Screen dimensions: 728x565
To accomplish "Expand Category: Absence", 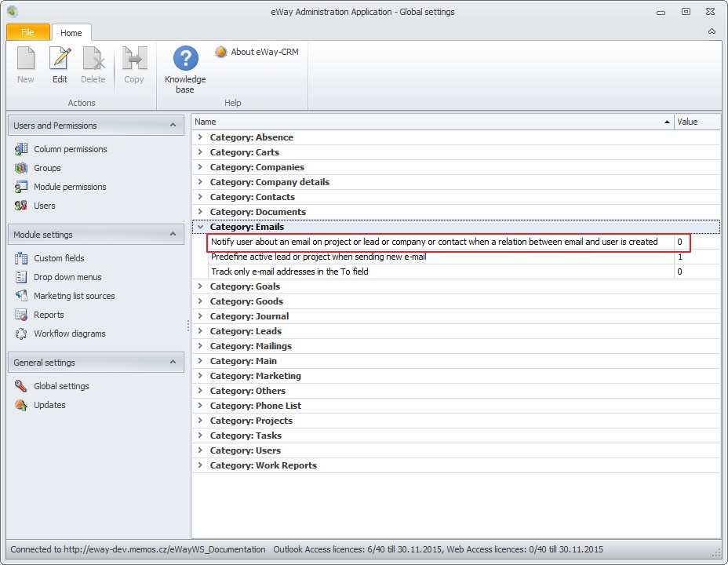I will coord(200,137).
